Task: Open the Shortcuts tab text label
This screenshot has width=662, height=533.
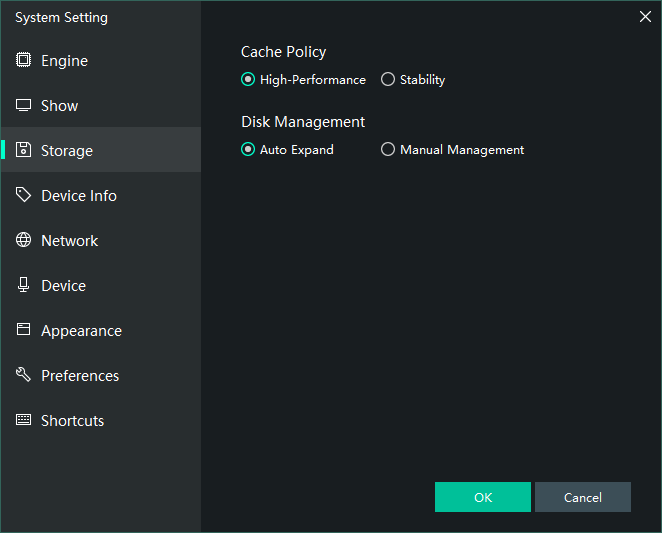Action: [72, 421]
